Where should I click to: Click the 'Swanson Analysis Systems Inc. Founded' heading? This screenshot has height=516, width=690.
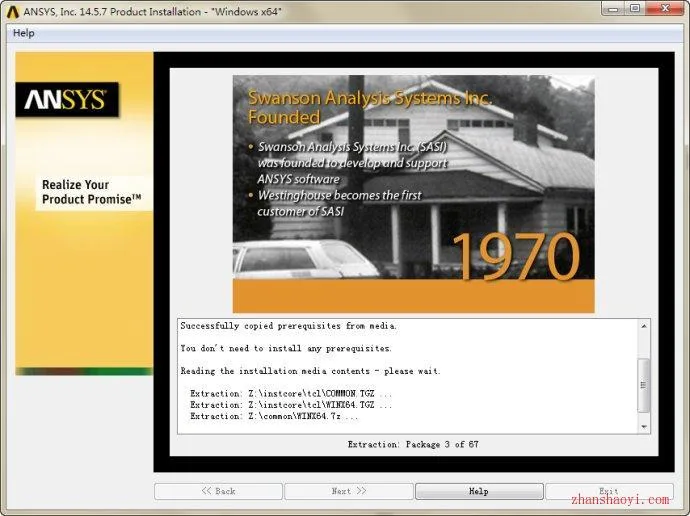[x=370, y=107]
